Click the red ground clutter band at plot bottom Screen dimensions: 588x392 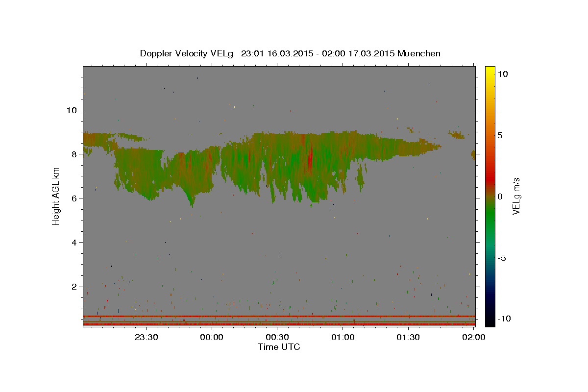(279, 324)
